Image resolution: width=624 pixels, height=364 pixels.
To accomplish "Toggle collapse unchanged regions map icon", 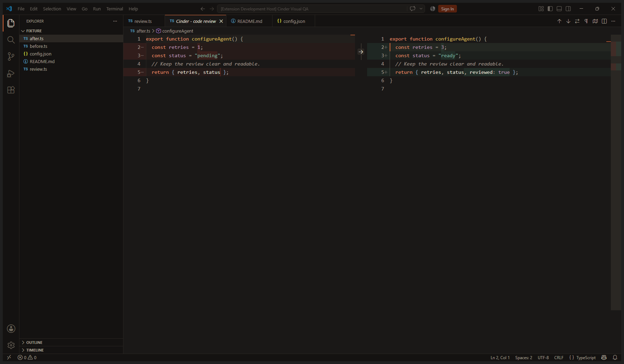I will 595,21.
